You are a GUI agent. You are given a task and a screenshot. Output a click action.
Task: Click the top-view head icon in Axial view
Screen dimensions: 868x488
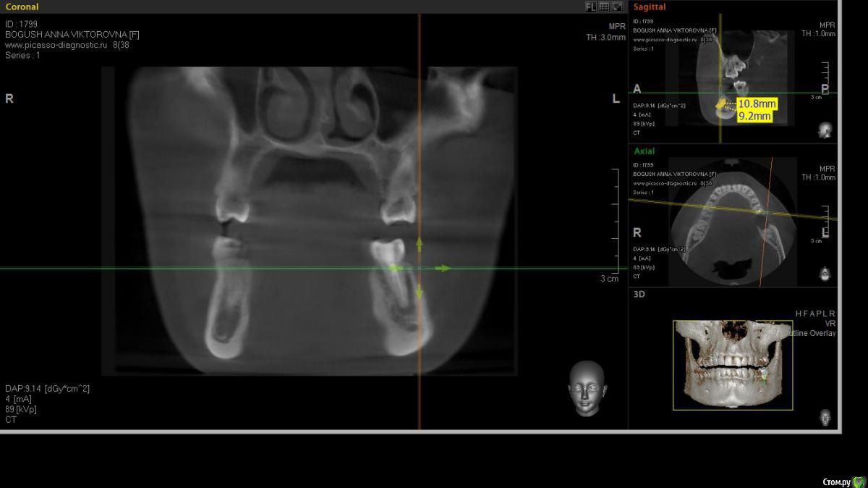(825, 273)
